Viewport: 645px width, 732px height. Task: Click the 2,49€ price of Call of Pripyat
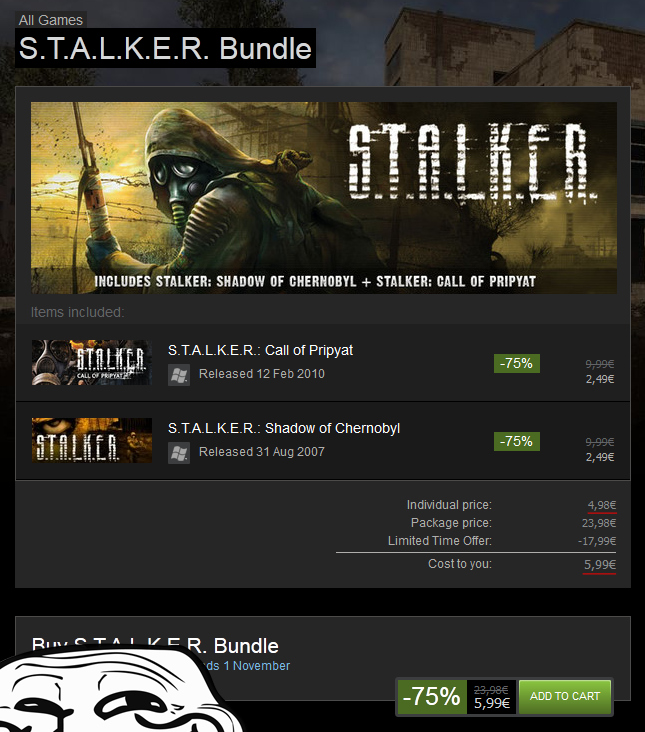600,379
